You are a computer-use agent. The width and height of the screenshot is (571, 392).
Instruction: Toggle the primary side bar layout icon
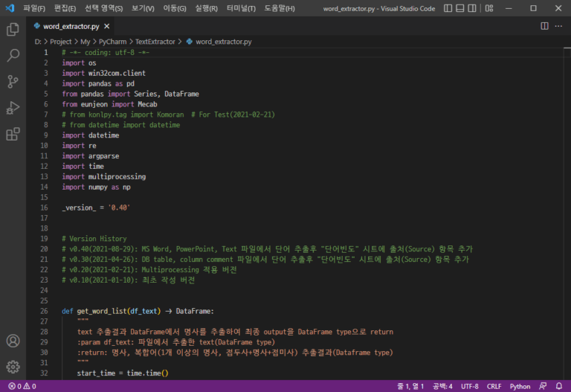[448, 8]
